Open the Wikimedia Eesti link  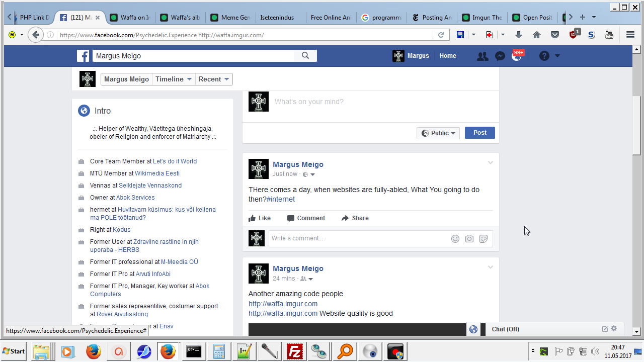point(157,173)
